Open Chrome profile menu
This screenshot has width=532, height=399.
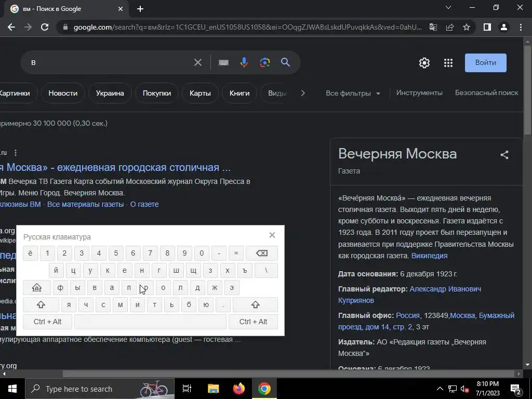click(x=504, y=27)
